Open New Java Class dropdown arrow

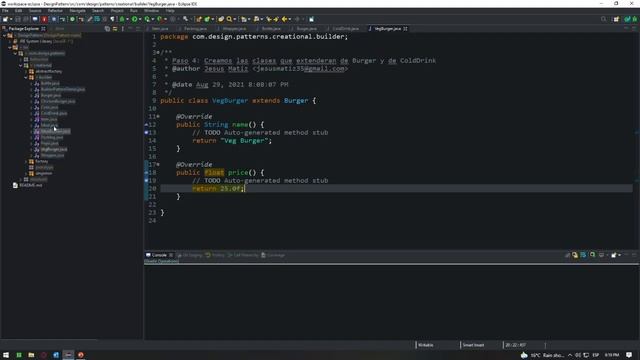coord(213,19)
